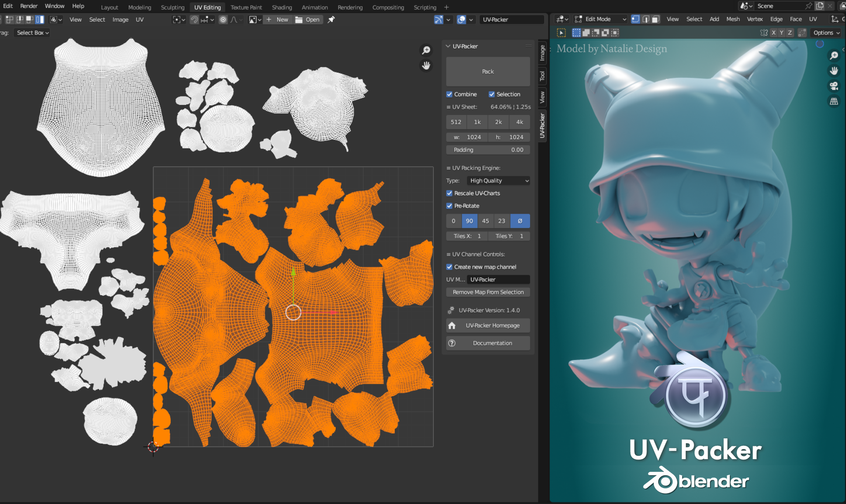Click the pin image icon
This screenshot has width=846, height=504.
(331, 19)
